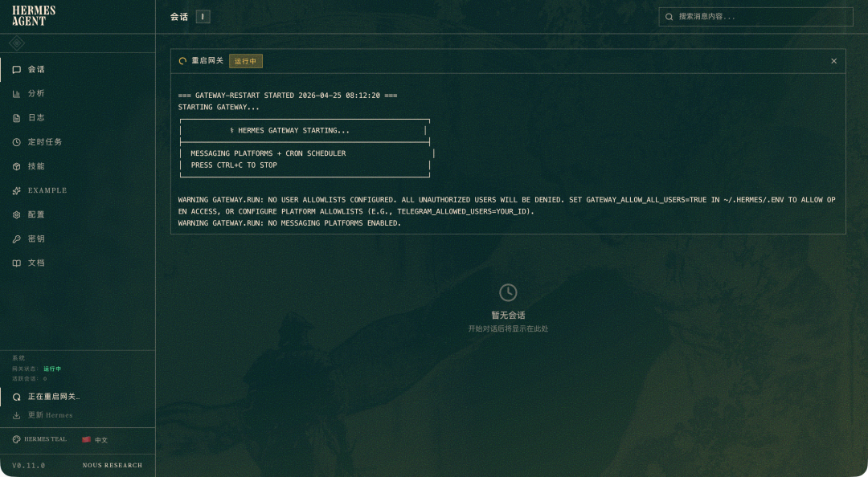Open the 技能 skills page

tap(77, 166)
